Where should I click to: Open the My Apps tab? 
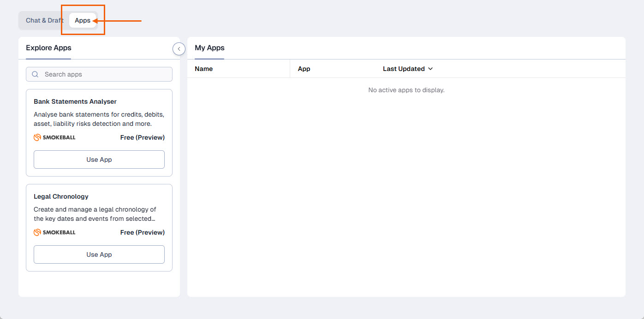209,48
